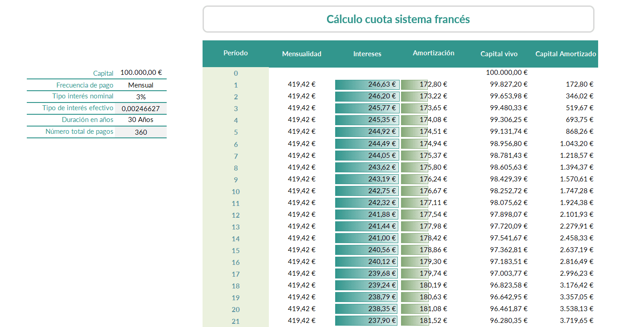The width and height of the screenshot is (644, 327).
Task: Select period cell 1
Action: [x=236, y=85]
